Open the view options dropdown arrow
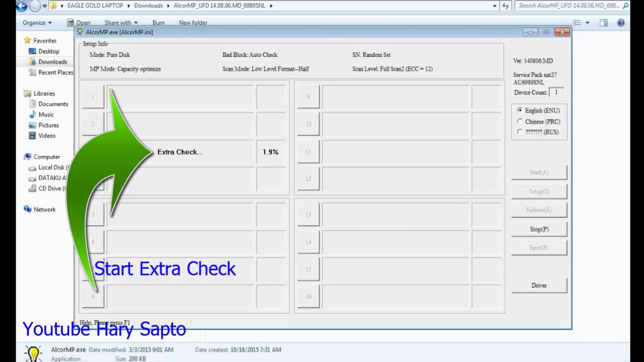This screenshot has height=362, width=644. pos(587,23)
